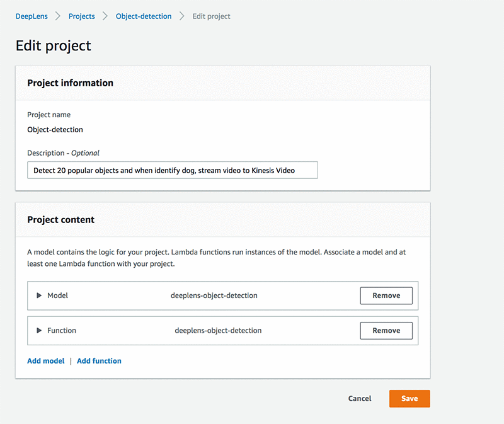
Task: Click the Add function link
Action: 99,361
